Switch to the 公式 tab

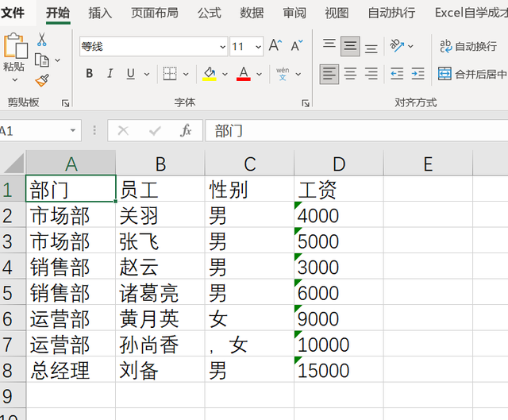tap(210, 13)
